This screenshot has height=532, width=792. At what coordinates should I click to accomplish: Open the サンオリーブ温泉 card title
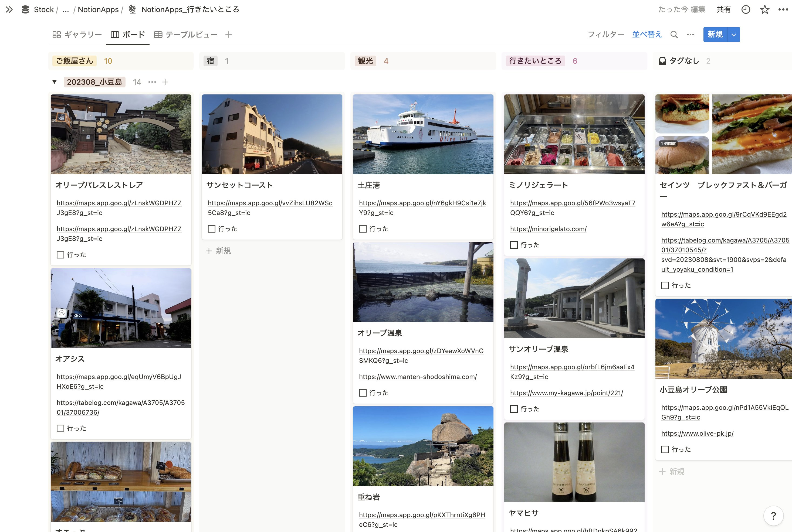pos(538,349)
